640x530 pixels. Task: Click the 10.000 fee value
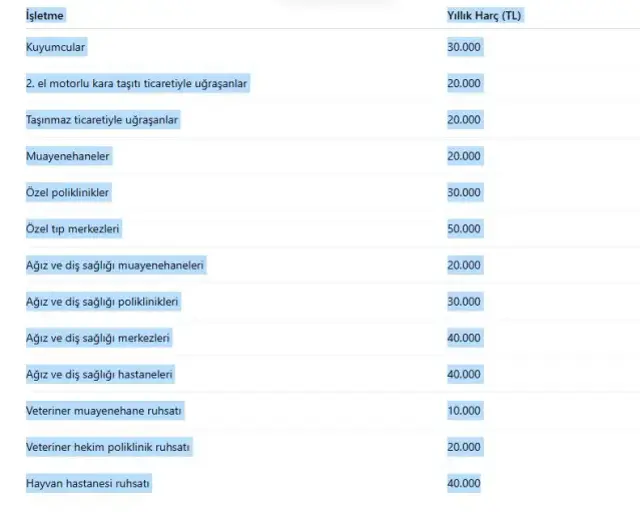464,411
